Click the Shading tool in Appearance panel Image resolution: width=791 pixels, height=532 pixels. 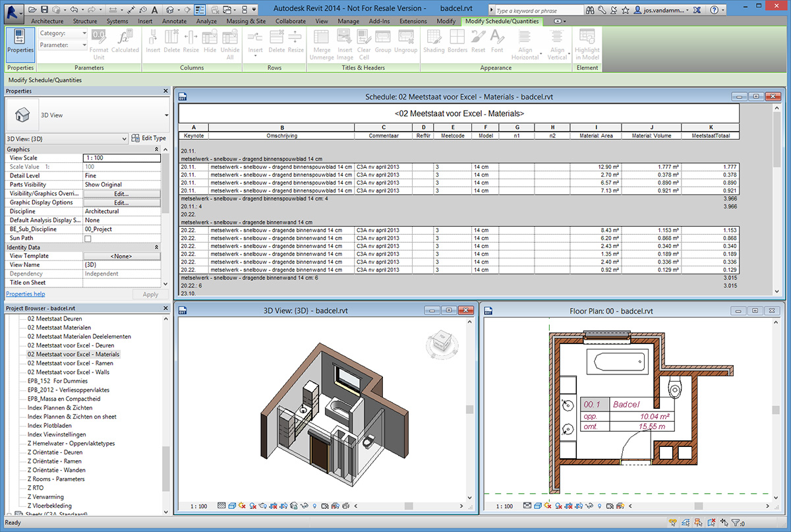pos(434,41)
